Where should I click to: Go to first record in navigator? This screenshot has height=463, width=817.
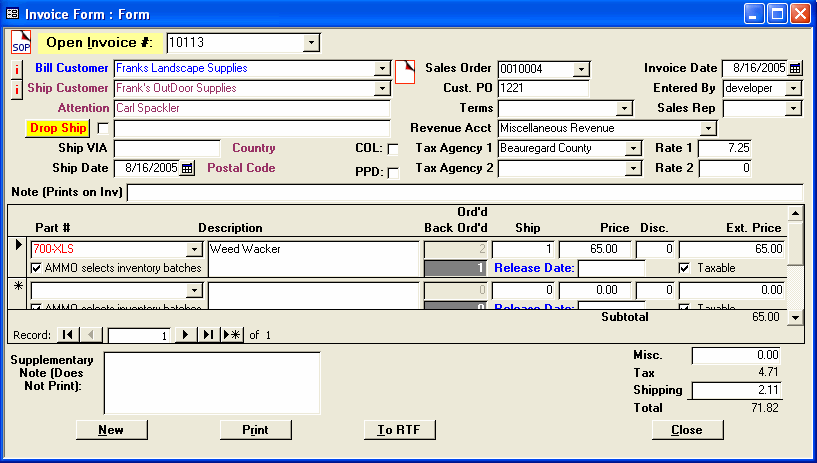point(67,335)
